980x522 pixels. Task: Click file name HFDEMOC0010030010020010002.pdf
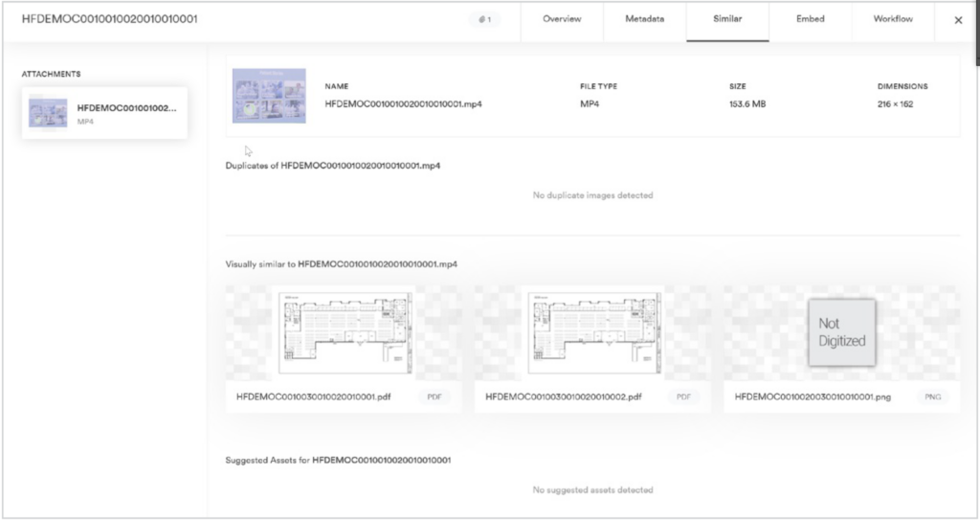(563, 397)
